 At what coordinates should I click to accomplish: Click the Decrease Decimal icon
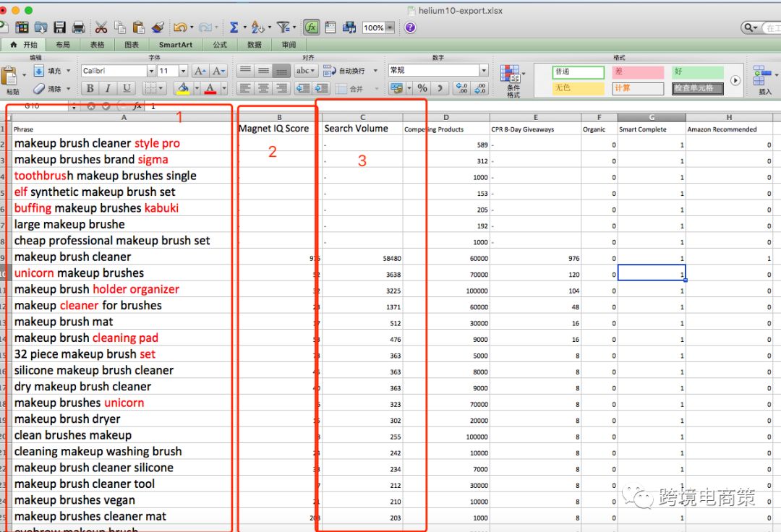click(x=481, y=89)
